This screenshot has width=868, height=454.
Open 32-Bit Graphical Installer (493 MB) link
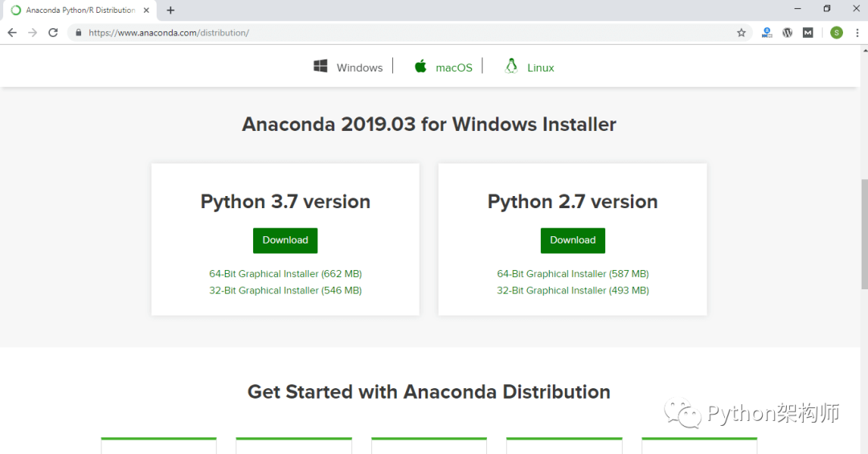pos(573,290)
